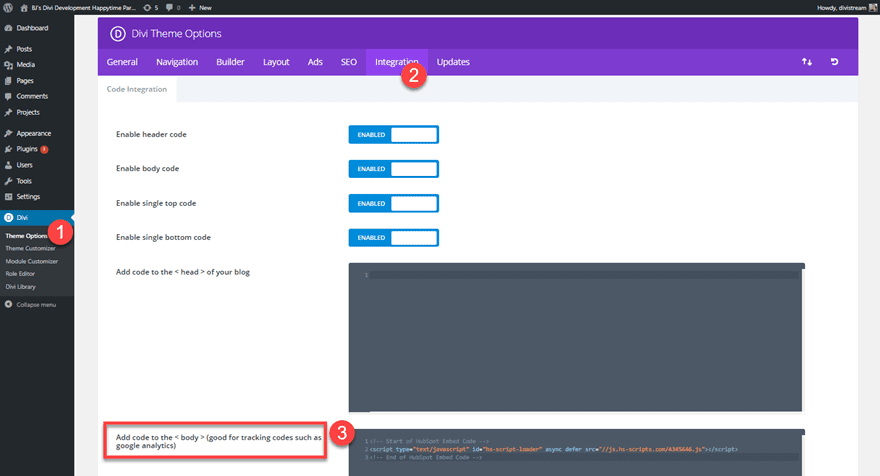Toggle Enable header code switch
Image resolution: width=880 pixels, height=476 pixels.
tap(393, 135)
